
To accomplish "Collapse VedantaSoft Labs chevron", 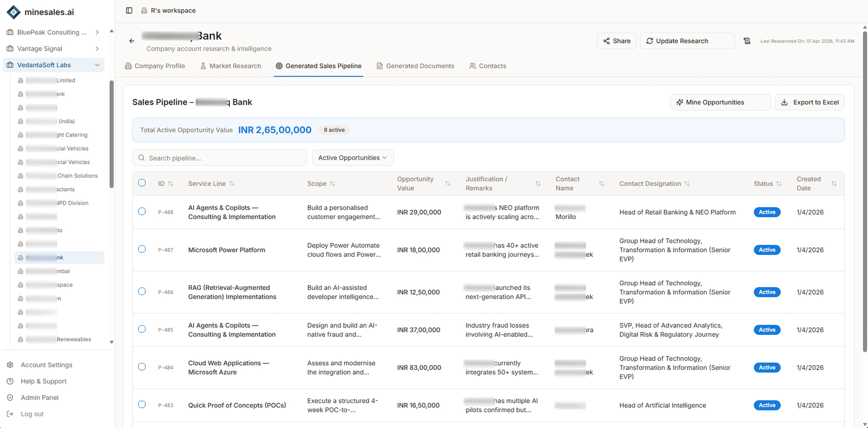I will click(97, 65).
